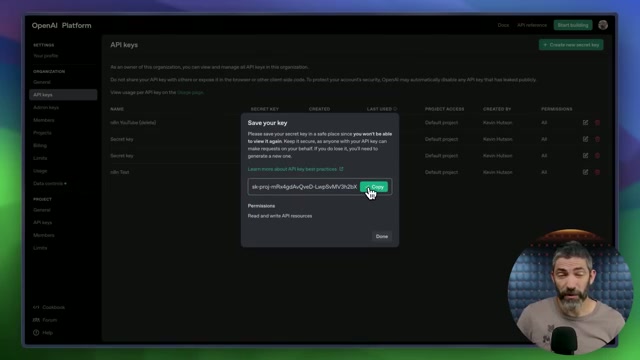Edit the n8n Test key
Screen dimensions: 640x360
(x=585, y=172)
